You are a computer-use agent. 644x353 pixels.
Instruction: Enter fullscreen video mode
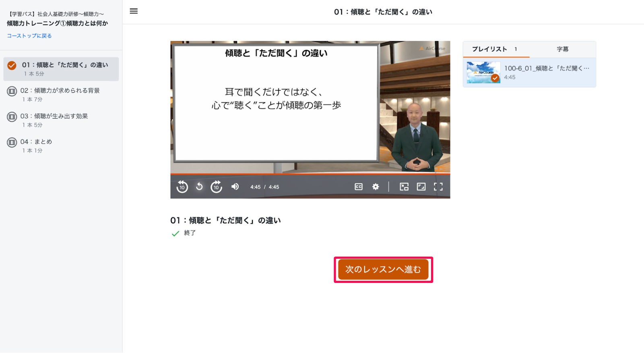[x=438, y=187]
